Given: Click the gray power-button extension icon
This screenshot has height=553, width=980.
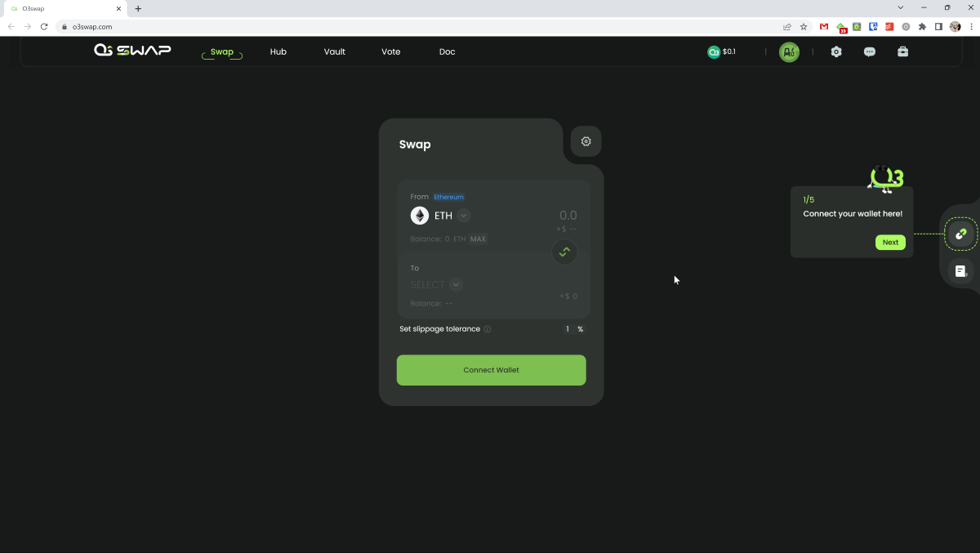Looking at the screenshot, I should (906, 27).
